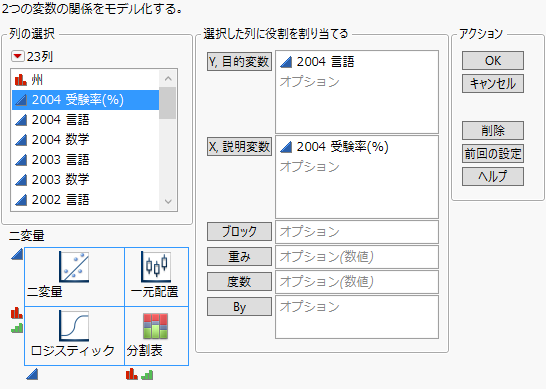Screen dimensions: 546x389
Task: Click red nominal icon left of the ロジスティック cell
Action: pyautogui.click(x=17, y=313)
